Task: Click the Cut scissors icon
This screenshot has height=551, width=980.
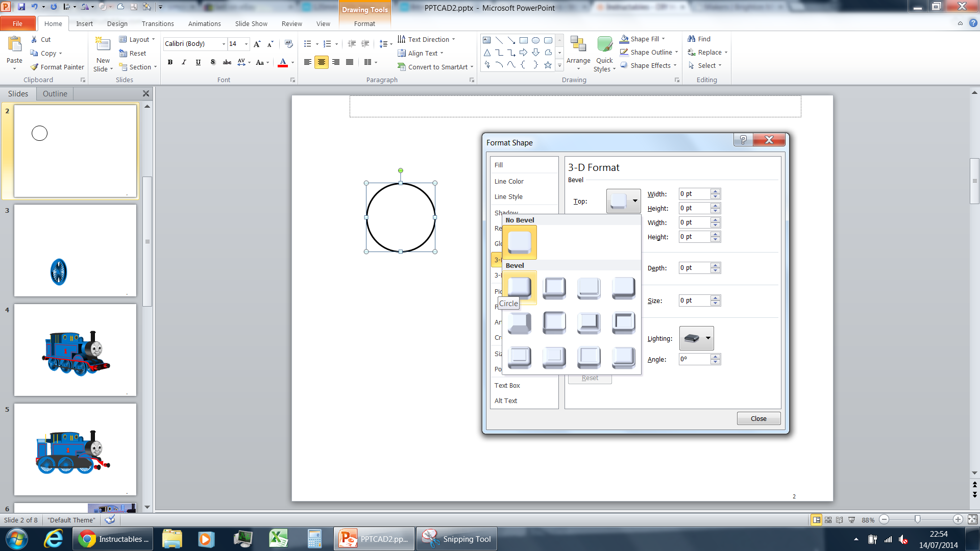Action: pyautogui.click(x=34, y=39)
